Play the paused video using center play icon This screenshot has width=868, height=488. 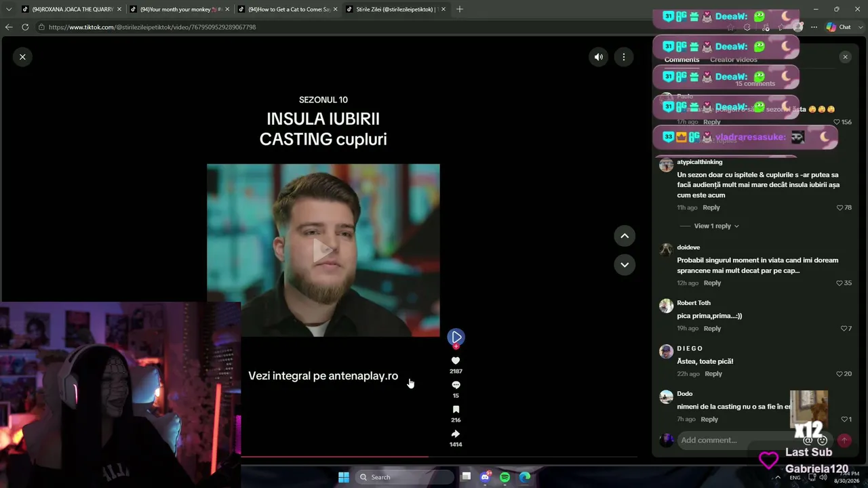[323, 250]
